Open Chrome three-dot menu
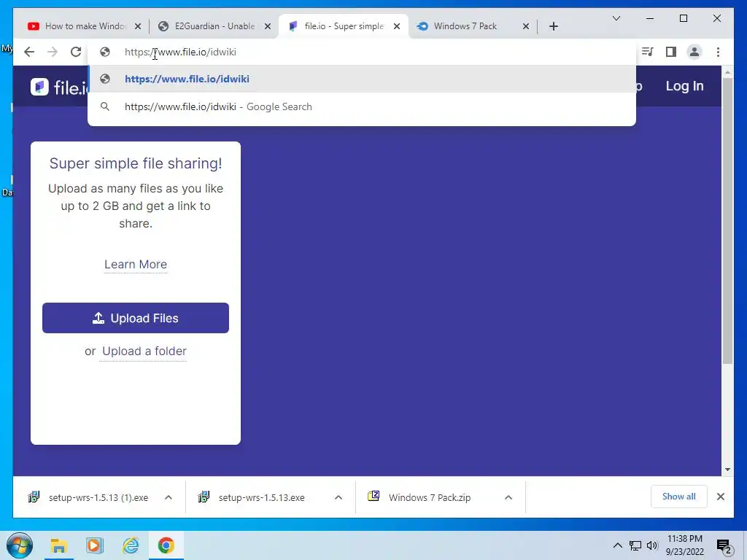This screenshot has height=560, width=747. click(x=718, y=52)
